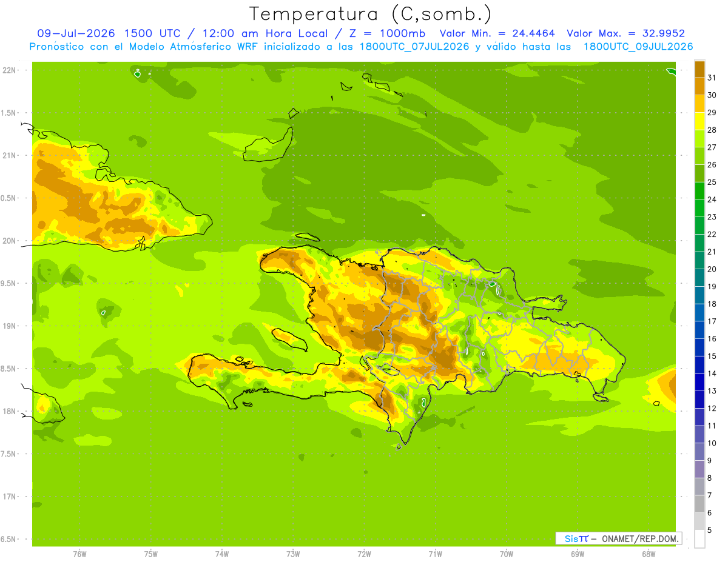Click the number 5 on the color scale

point(710,530)
